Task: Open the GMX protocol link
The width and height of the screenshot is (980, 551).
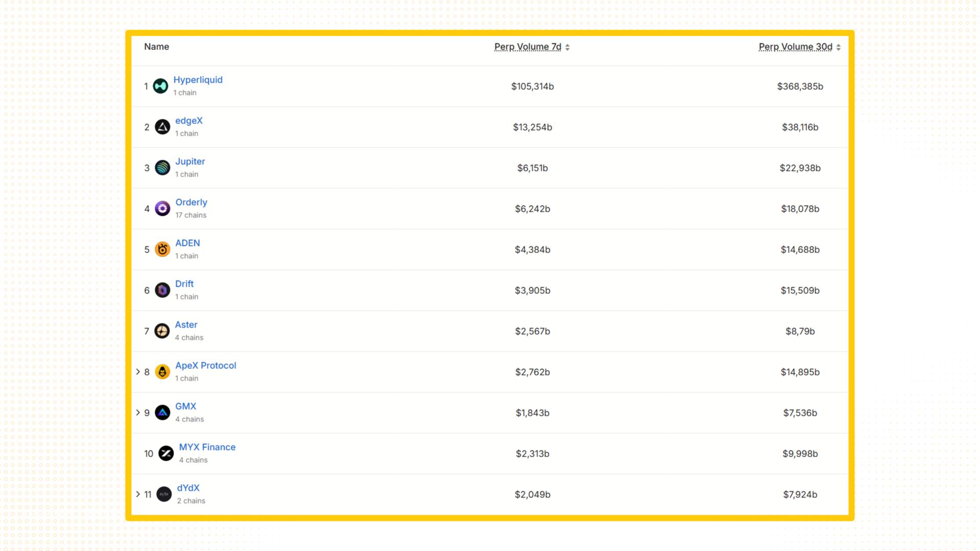Action: [x=186, y=406]
